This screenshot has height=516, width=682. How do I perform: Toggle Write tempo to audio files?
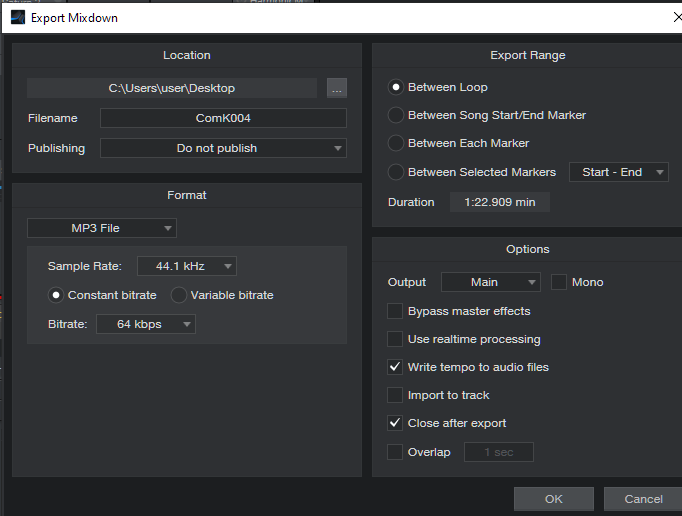coord(395,367)
